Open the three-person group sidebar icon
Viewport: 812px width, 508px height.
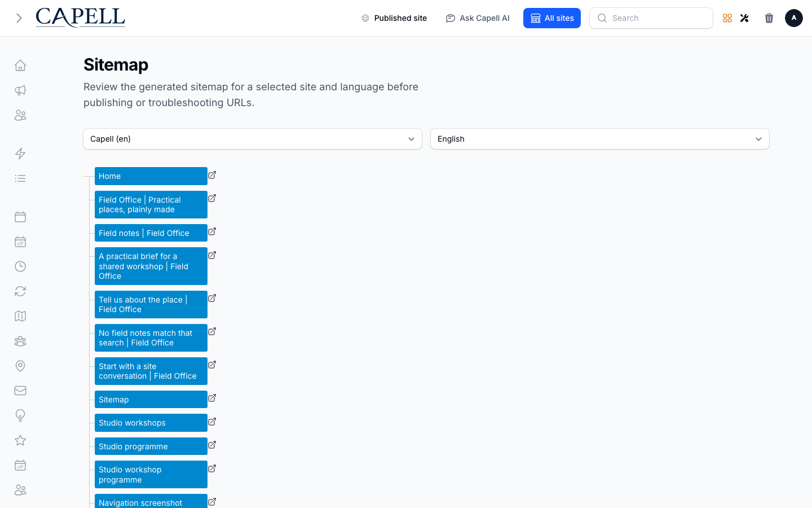[x=20, y=341]
